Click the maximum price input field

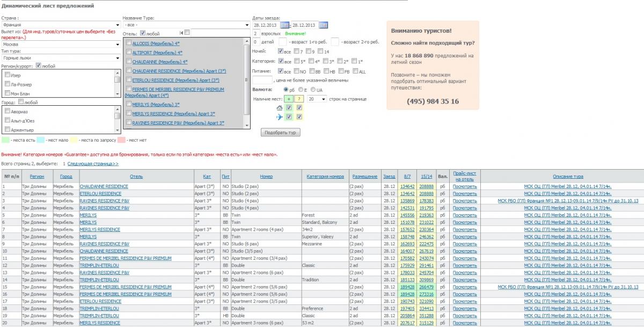click(262, 81)
